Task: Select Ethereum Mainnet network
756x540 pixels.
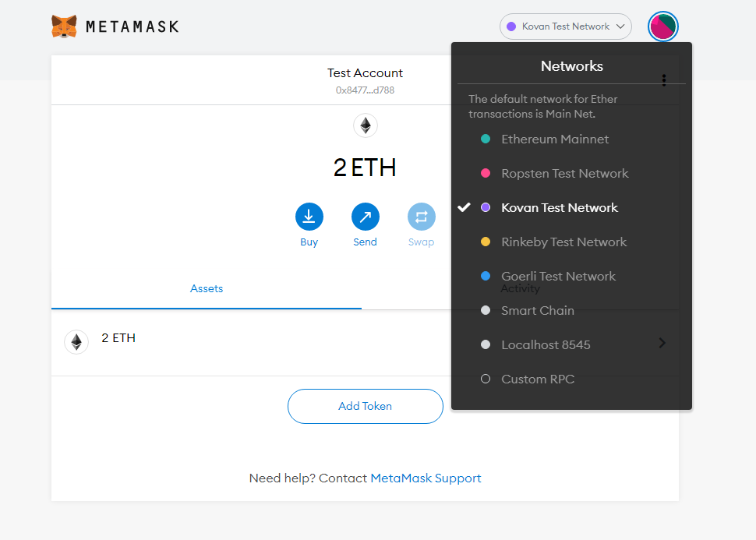Action: point(554,139)
